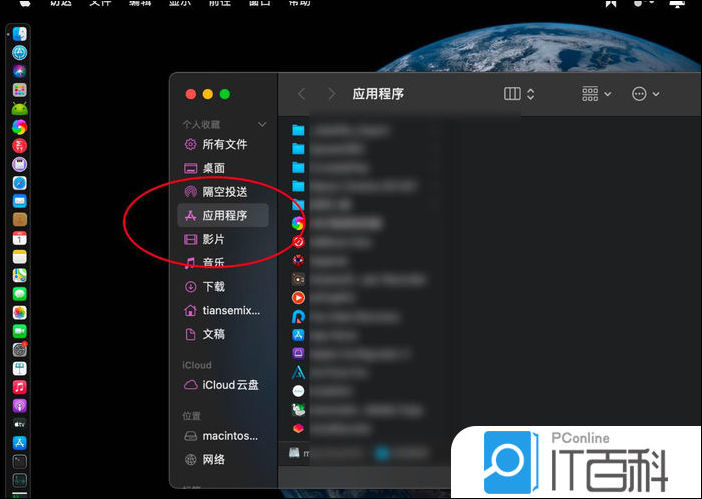Screen dimensions: 702x499
Task: Select the blue A-shaped triangle app in list
Action: [298, 372]
